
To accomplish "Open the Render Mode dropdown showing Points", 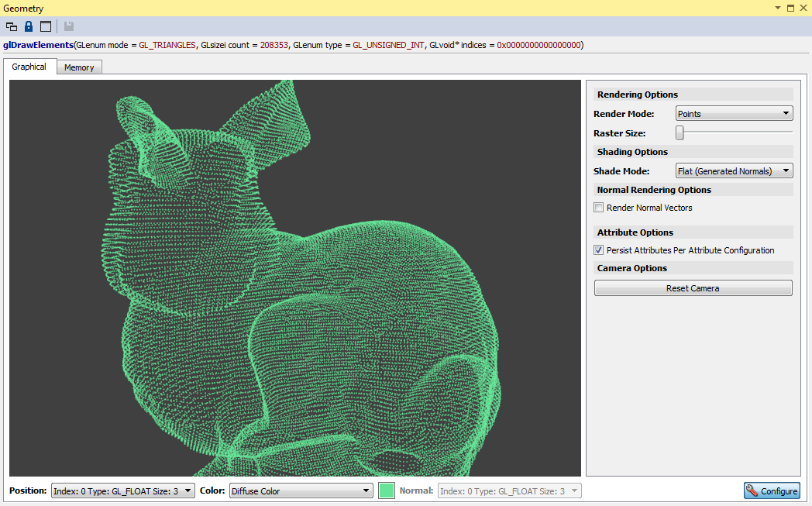I will pyautogui.click(x=734, y=114).
